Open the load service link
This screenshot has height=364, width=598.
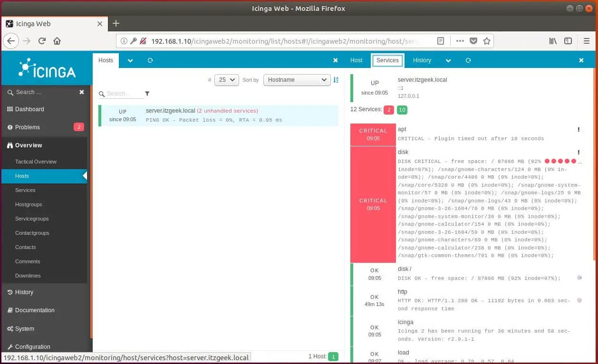404,353
